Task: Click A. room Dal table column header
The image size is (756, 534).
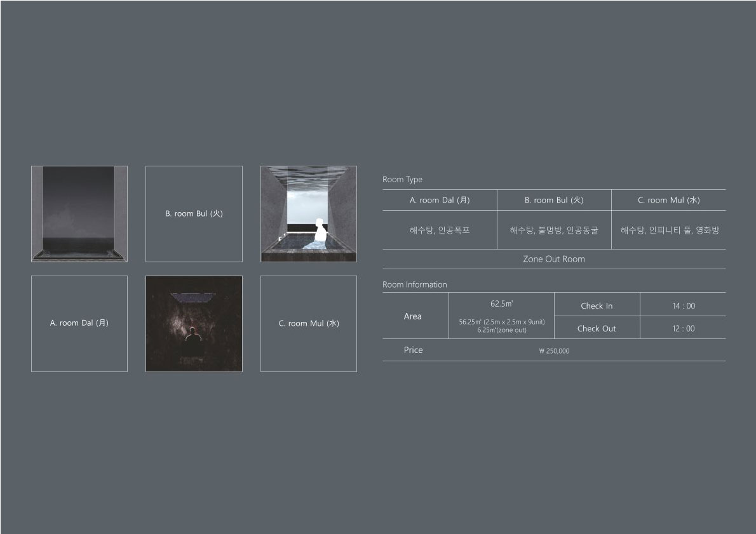Action: [x=440, y=200]
